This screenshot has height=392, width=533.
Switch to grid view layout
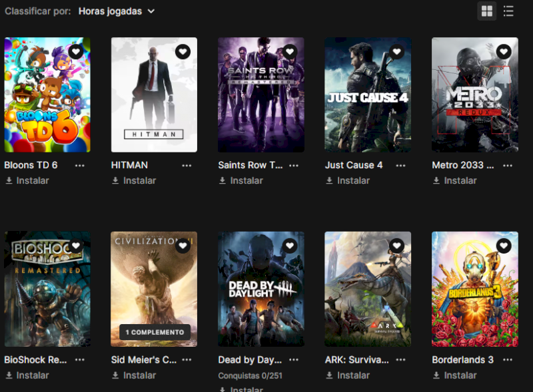487,11
